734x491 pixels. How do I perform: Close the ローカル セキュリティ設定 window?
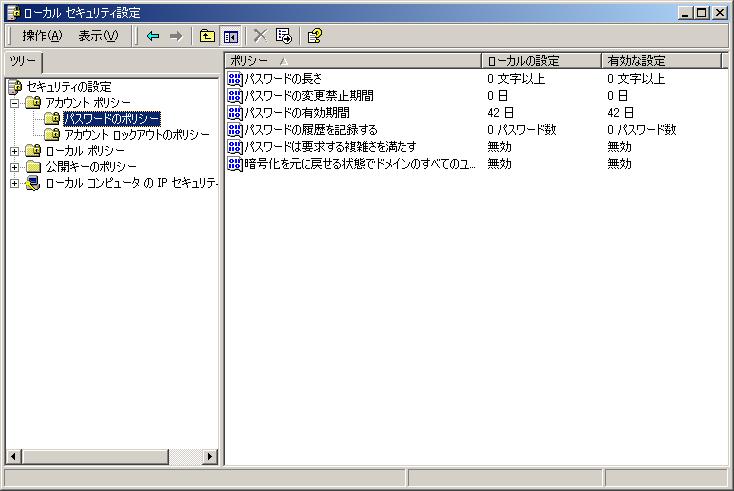[x=719, y=13]
